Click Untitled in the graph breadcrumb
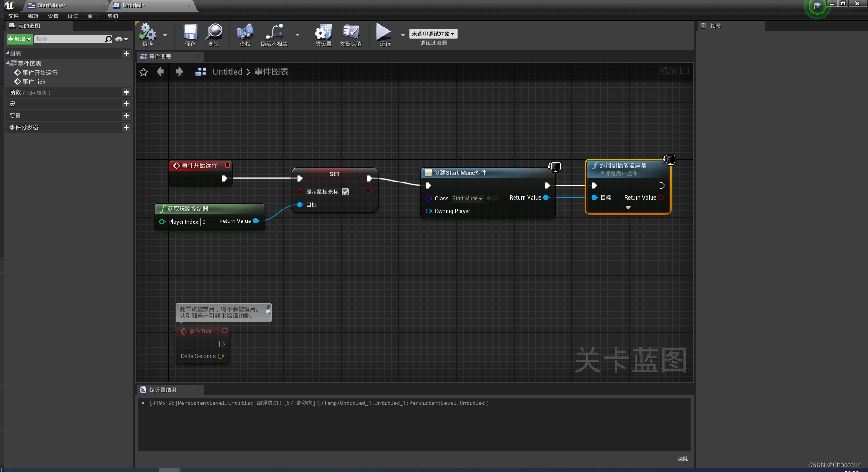The width and height of the screenshot is (868, 472). tap(227, 72)
